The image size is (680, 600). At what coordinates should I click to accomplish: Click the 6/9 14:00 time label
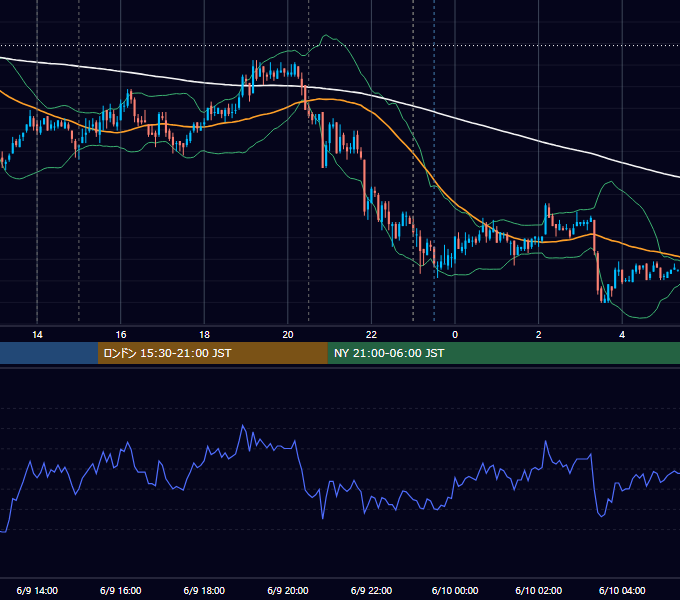[37, 590]
